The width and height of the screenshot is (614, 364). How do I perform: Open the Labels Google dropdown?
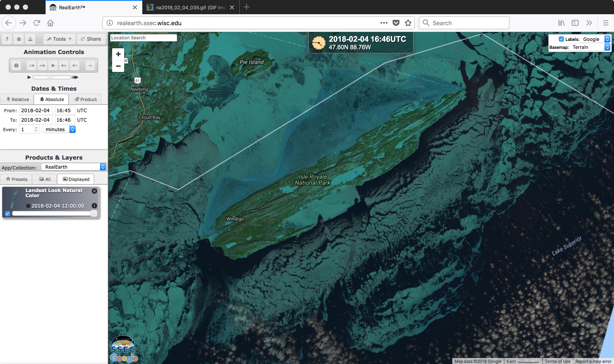(595, 39)
